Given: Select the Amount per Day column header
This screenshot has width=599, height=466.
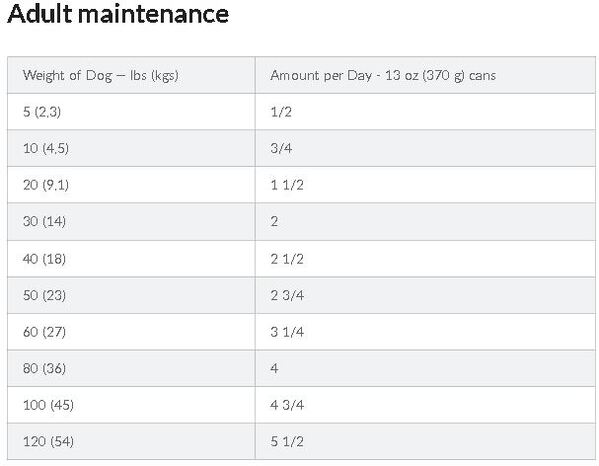Looking at the screenshot, I should (425, 75).
